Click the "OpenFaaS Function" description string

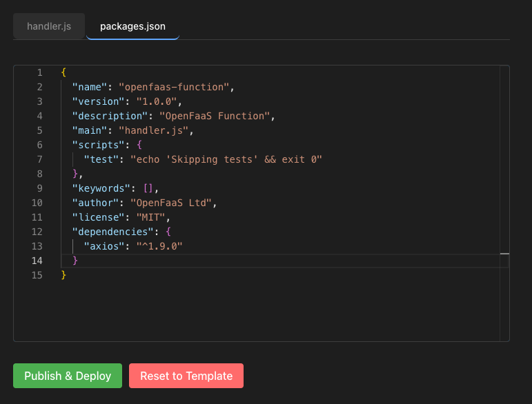[x=215, y=116]
